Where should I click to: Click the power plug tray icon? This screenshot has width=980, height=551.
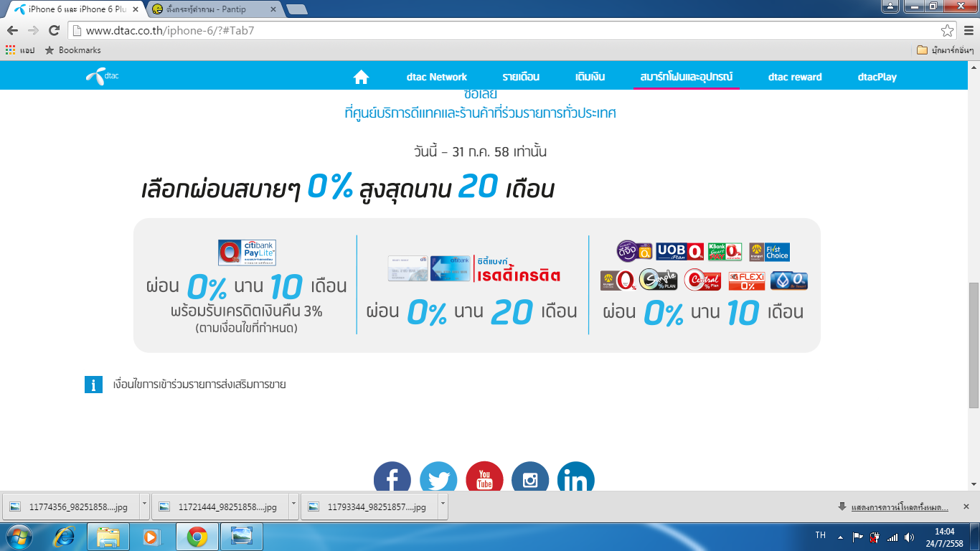point(875,537)
